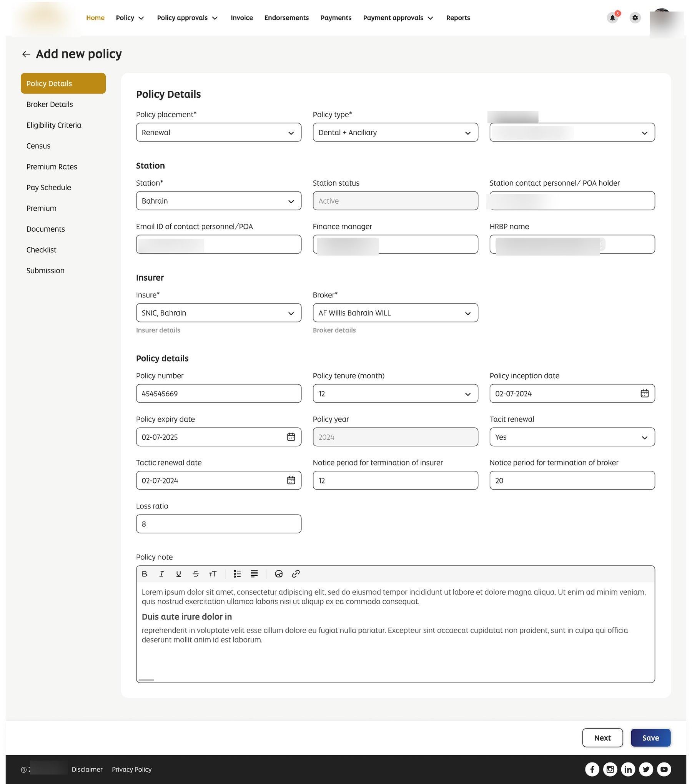
Task: Open Payments in the navbar
Action: (x=336, y=18)
